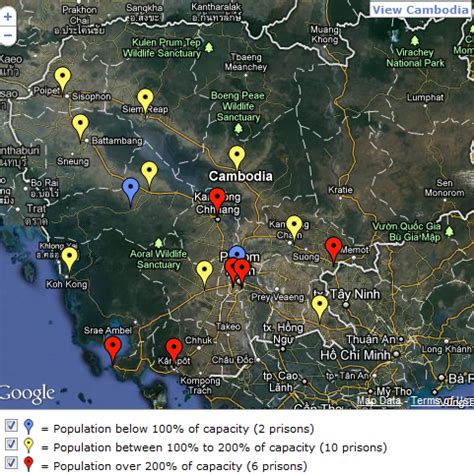Select the yellow pin at Siem Reap
The width and height of the screenshot is (474, 474).
coord(146,102)
